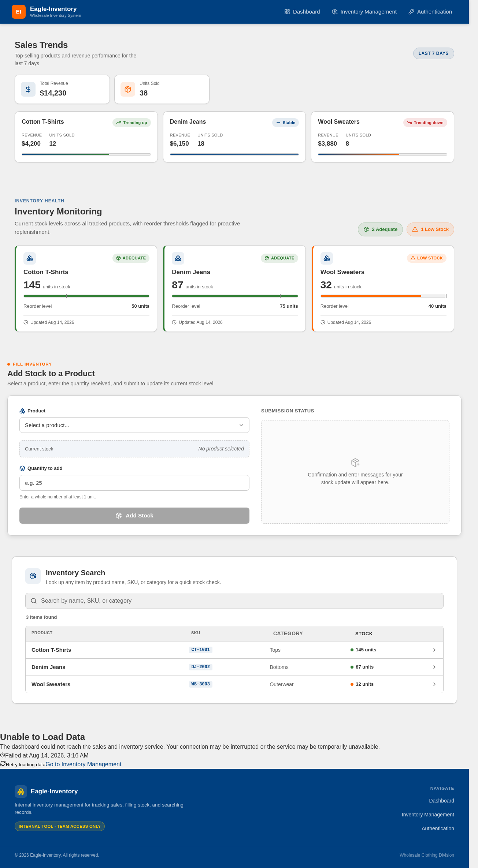Click the CATEGORY column header
This screenshot has height=868, width=478.
pyautogui.click(x=288, y=633)
